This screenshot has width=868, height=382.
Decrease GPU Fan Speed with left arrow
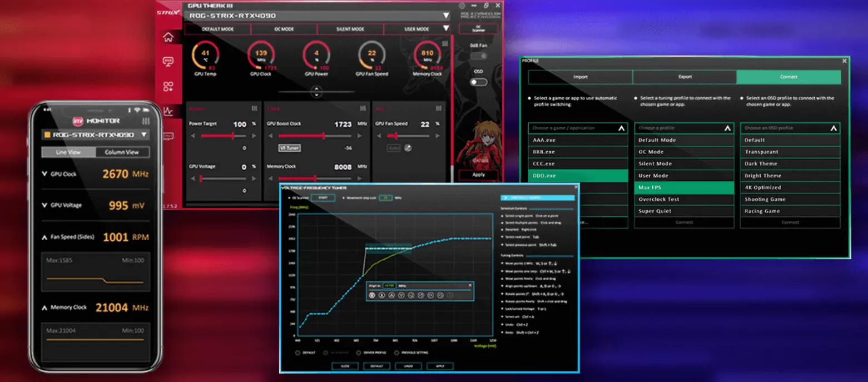point(379,136)
